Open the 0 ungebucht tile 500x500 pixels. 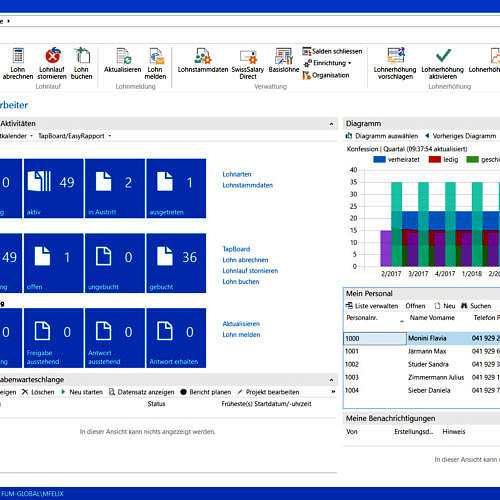(115, 263)
